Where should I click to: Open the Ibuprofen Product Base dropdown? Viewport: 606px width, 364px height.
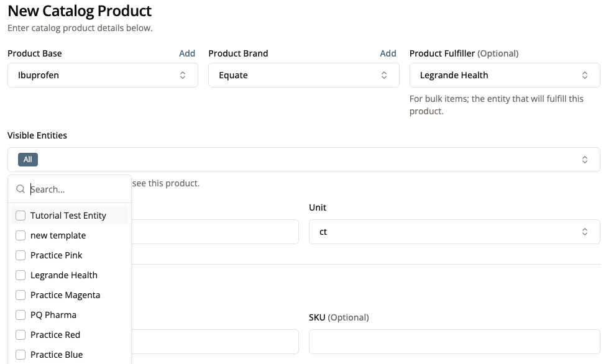tap(103, 75)
